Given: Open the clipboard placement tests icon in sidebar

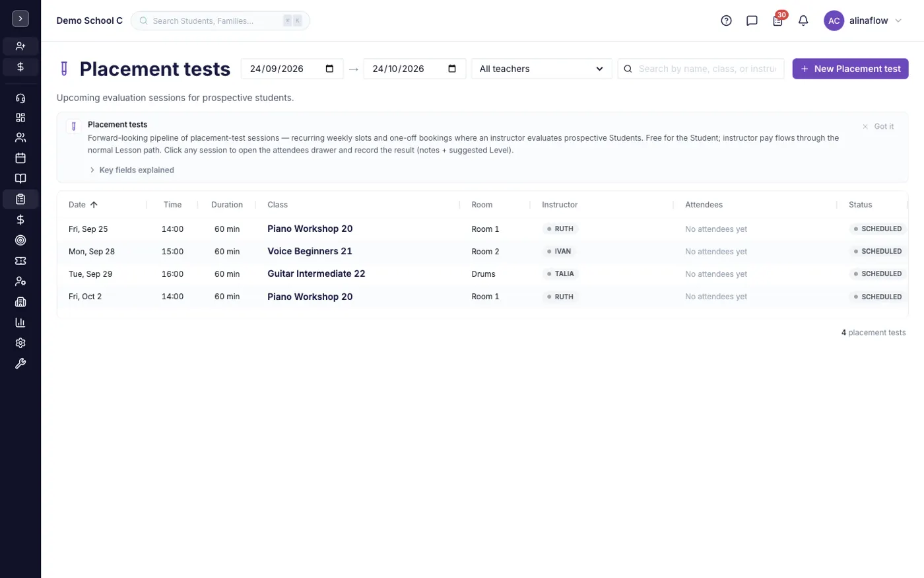Looking at the screenshot, I should 20,199.
